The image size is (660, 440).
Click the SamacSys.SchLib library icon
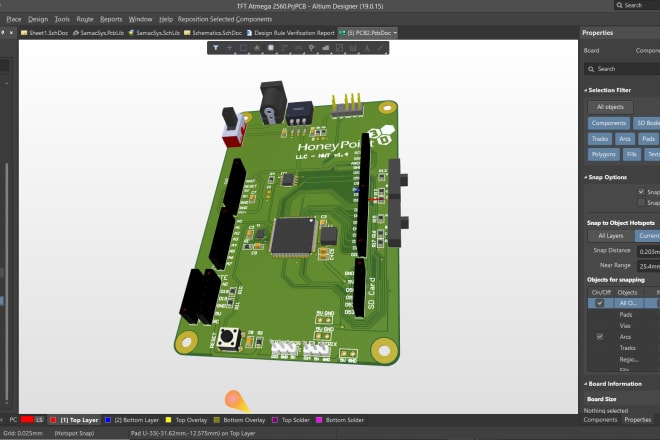(131, 32)
